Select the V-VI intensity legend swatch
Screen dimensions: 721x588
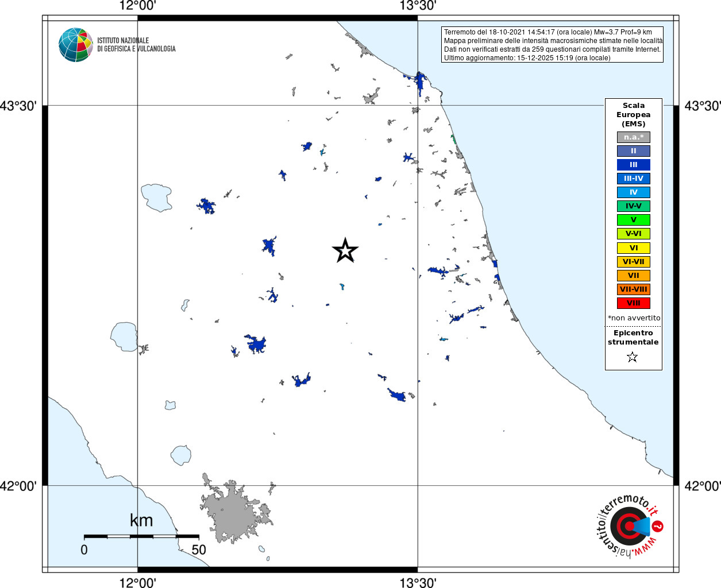pyautogui.click(x=634, y=234)
